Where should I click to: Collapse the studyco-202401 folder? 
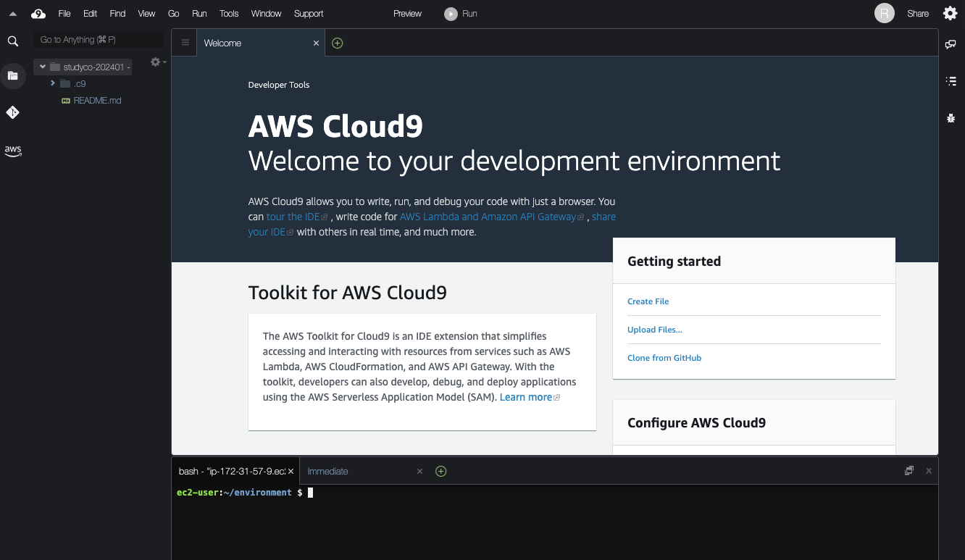coord(41,66)
